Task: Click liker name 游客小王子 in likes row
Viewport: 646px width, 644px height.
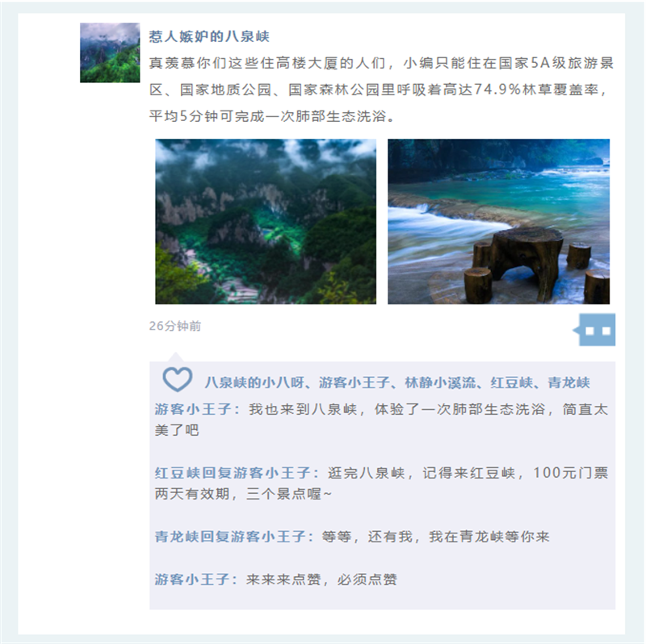Action: 354,383
